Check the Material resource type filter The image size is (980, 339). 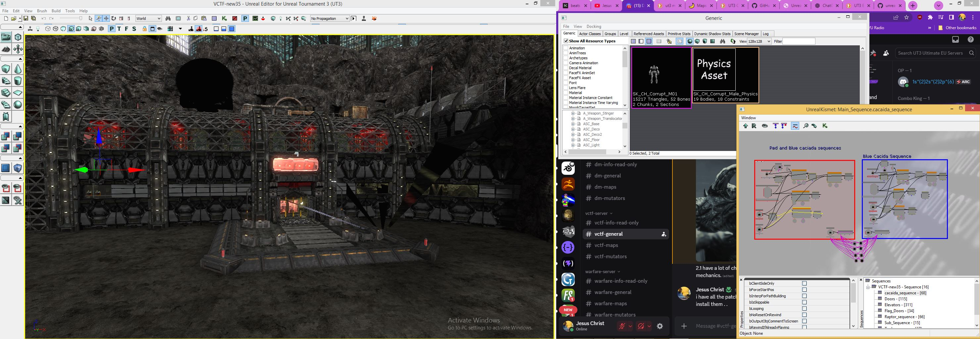(x=566, y=92)
